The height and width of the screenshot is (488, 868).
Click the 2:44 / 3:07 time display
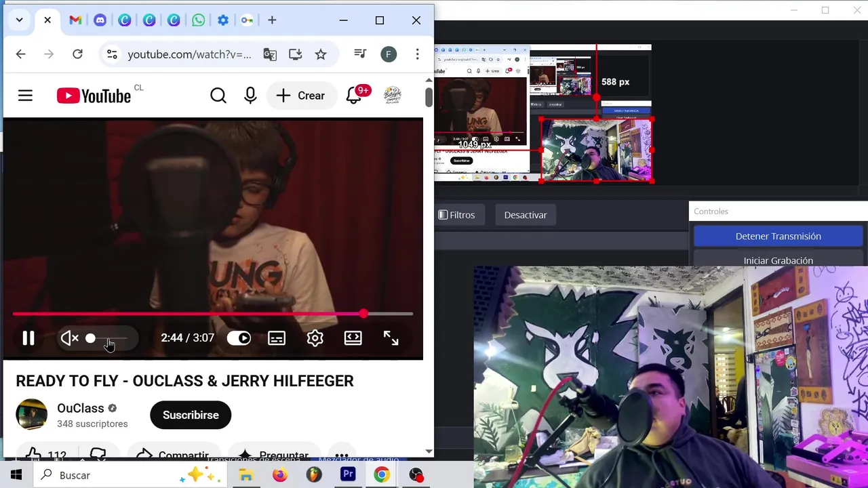pyautogui.click(x=187, y=338)
